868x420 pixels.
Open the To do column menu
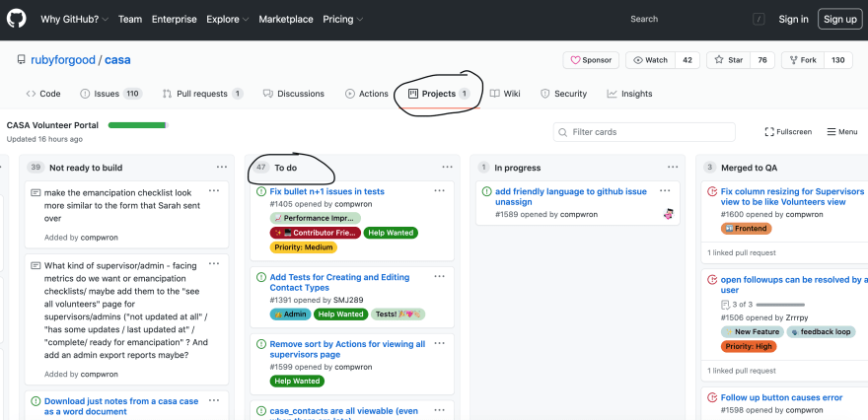pos(447,168)
